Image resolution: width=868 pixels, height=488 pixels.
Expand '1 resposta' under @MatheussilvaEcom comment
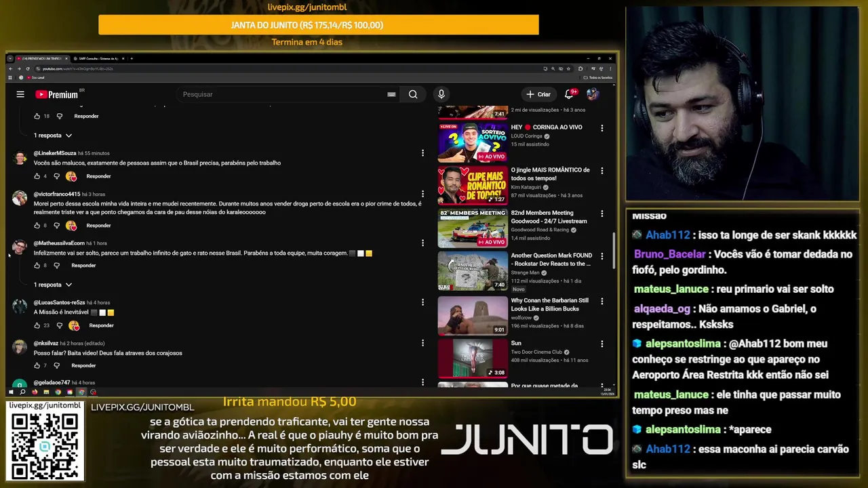click(x=52, y=285)
